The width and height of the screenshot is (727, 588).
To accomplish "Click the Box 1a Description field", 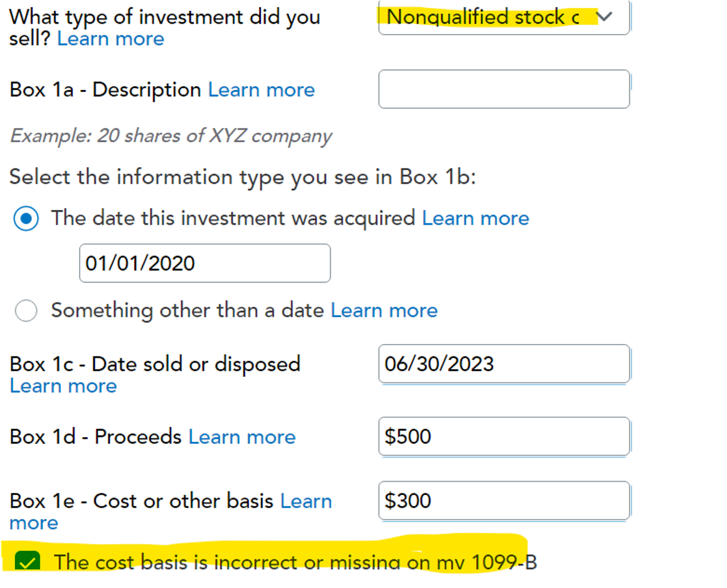I will coord(503,89).
